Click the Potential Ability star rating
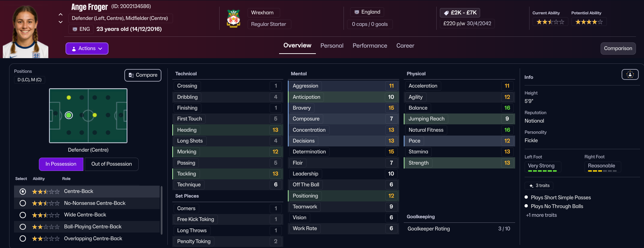 [x=589, y=22]
